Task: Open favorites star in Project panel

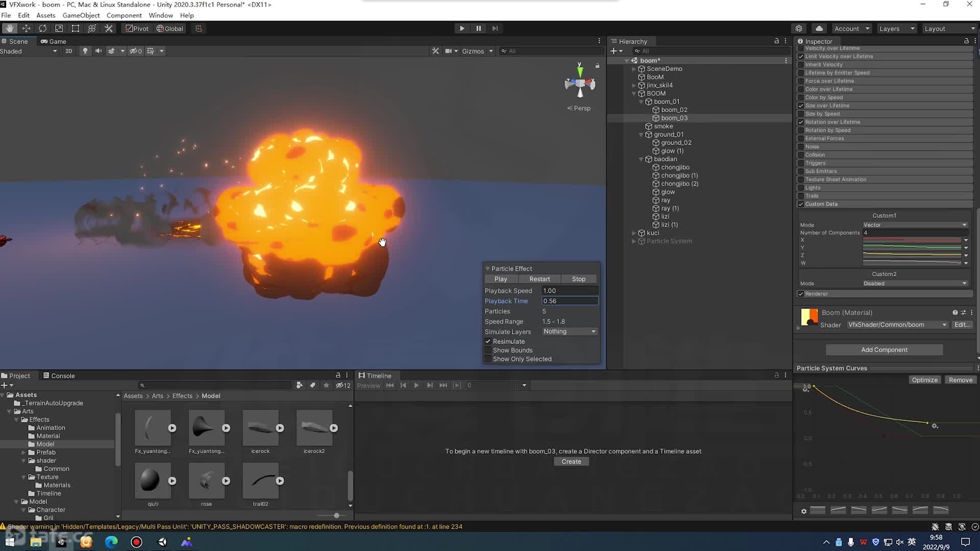Action: (326, 385)
